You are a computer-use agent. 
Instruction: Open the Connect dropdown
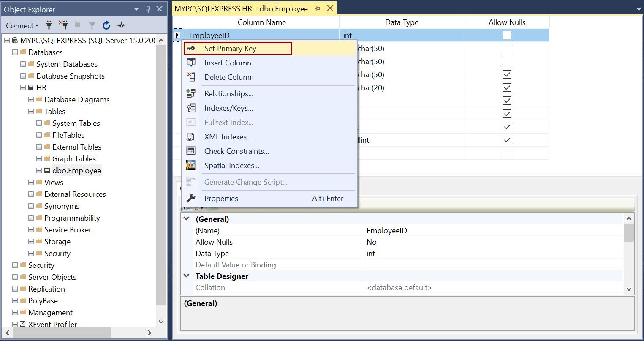[x=21, y=25]
